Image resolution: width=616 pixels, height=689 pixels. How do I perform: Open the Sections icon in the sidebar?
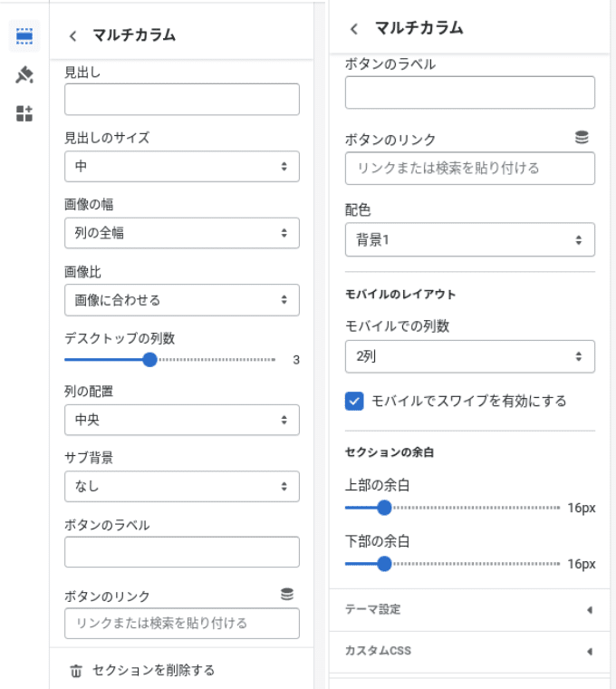pyautogui.click(x=24, y=36)
